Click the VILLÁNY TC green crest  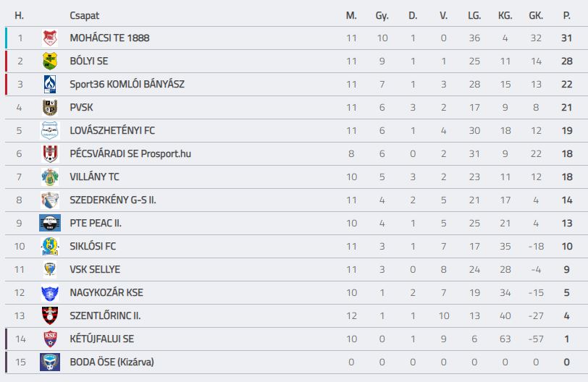(x=50, y=177)
